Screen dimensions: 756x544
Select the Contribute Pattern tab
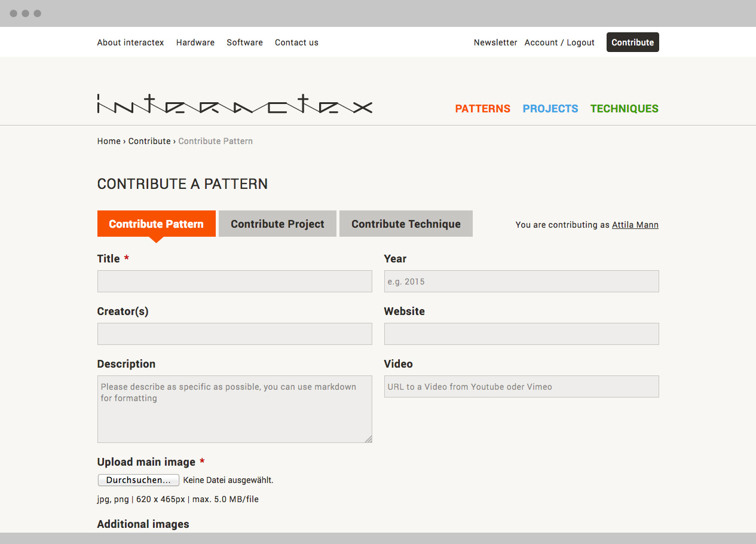[x=156, y=224]
